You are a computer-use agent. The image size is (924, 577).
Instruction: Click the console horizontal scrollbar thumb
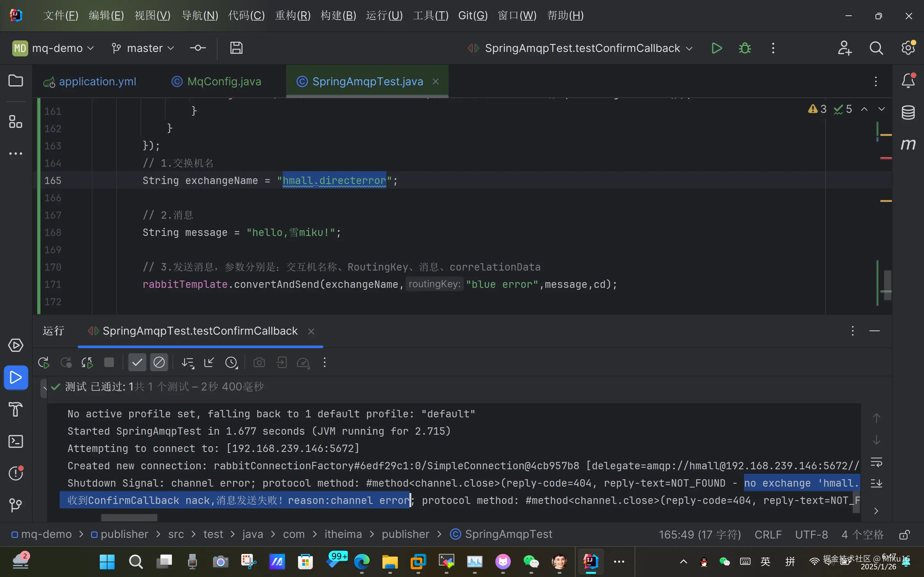click(129, 517)
